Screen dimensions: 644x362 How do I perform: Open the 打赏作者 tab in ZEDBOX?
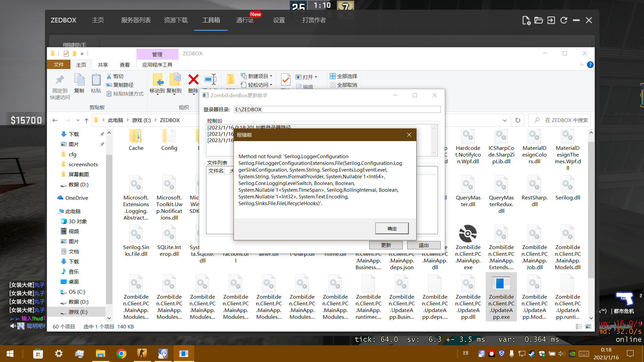pyautogui.click(x=314, y=20)
